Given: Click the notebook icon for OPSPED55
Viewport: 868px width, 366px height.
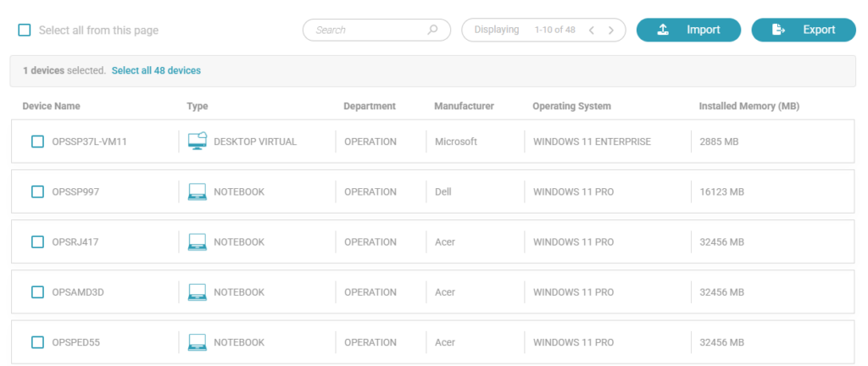Looking at the screenshot, I should click(197, 342).
